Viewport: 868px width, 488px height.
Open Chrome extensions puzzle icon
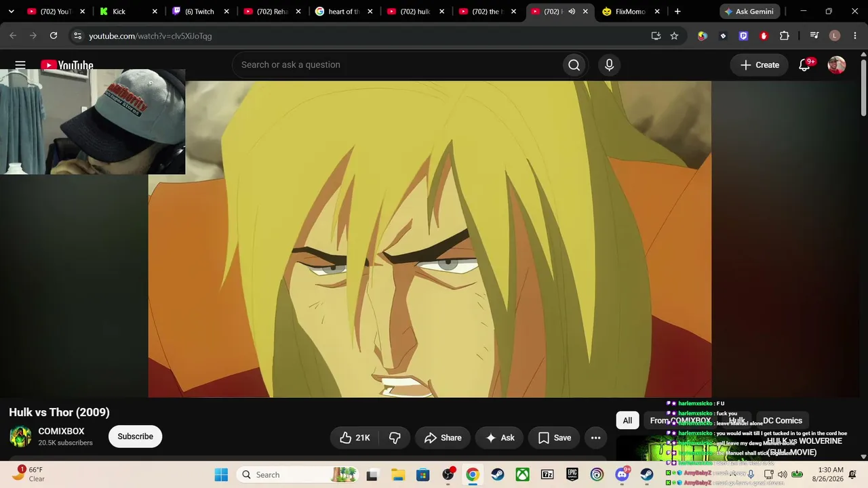point(785,36)
